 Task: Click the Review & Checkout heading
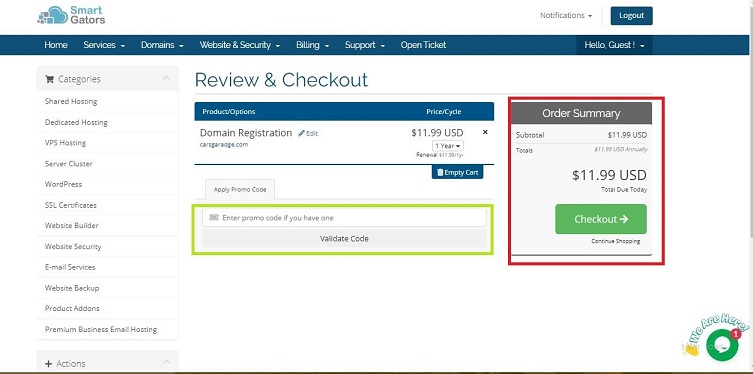click(281, 80)
